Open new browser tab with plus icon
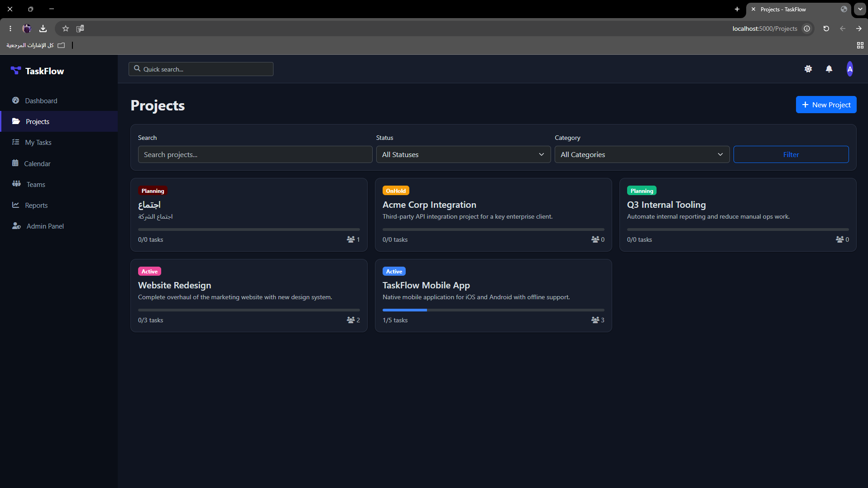 coord(737,9)
